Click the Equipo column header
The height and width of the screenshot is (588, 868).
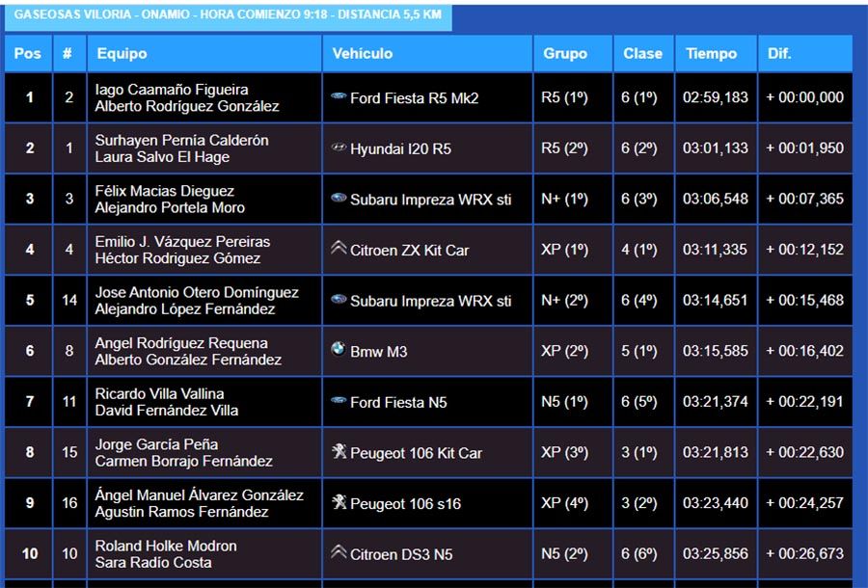tap(122, 54)
